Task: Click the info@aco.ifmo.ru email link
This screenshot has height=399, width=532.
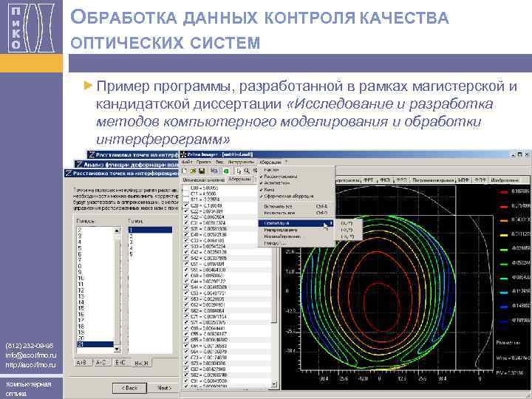Action: click(x=30, y=355)
